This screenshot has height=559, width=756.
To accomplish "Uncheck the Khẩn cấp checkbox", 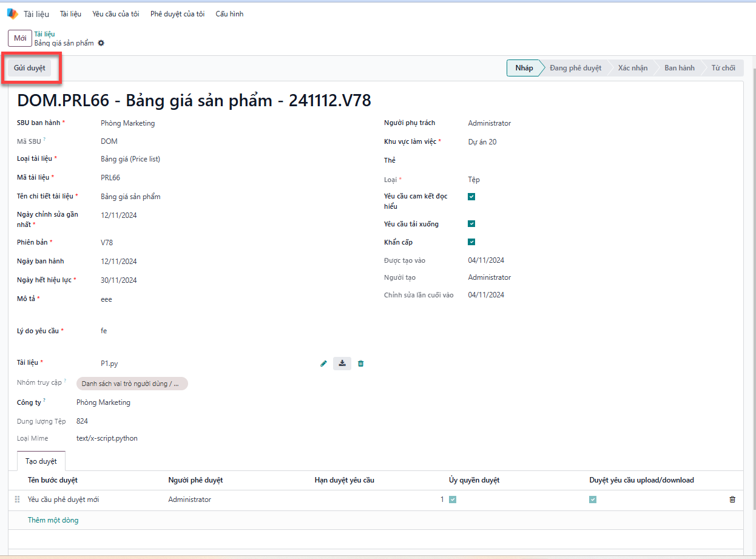I will click(471, 242).
